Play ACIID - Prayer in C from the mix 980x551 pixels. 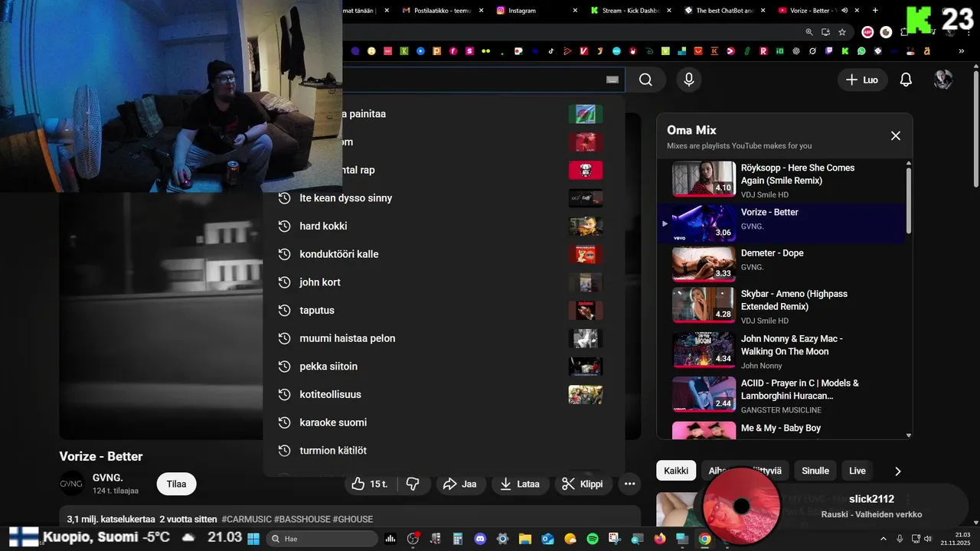tap(781, 395)
